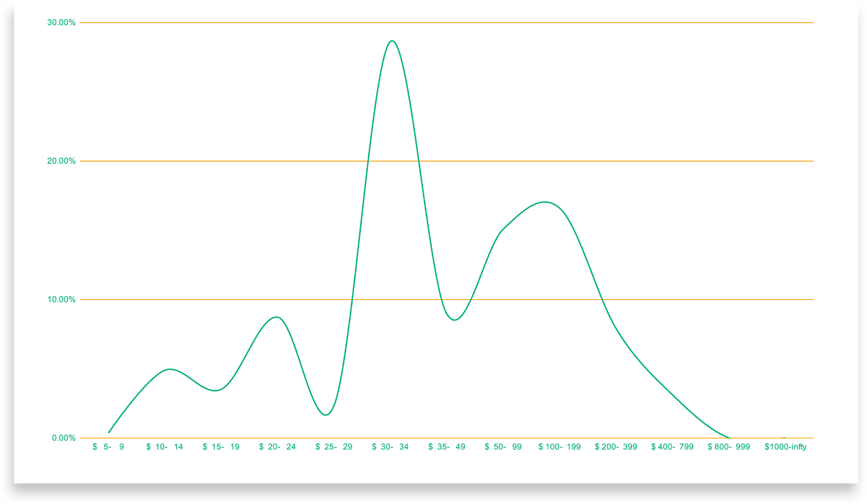Click the $ 100- 199 axis label
The height and width of the screenshot is (504, 867).
pos(559,447)
